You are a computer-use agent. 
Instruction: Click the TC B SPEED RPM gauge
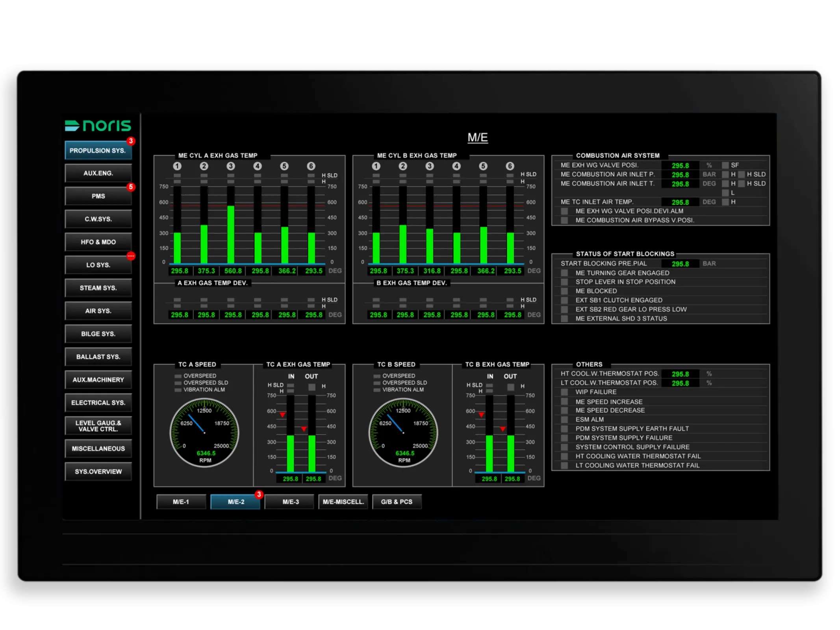(403, 432)
